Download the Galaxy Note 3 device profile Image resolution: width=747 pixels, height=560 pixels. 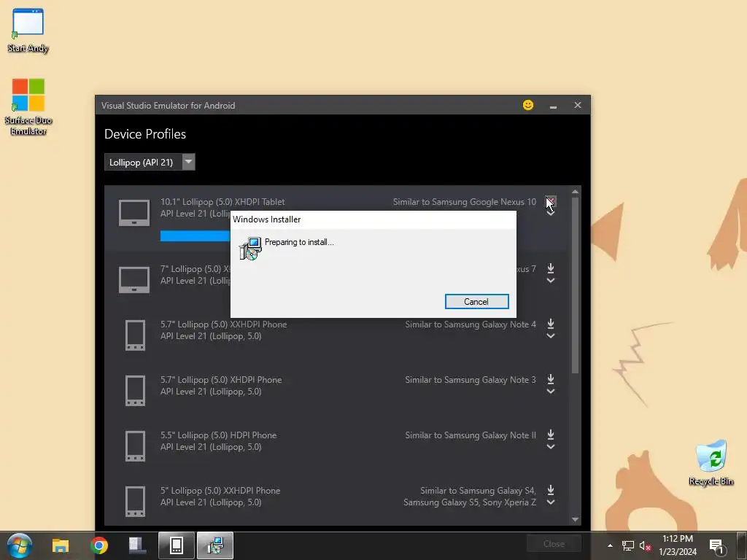point(551,379)
